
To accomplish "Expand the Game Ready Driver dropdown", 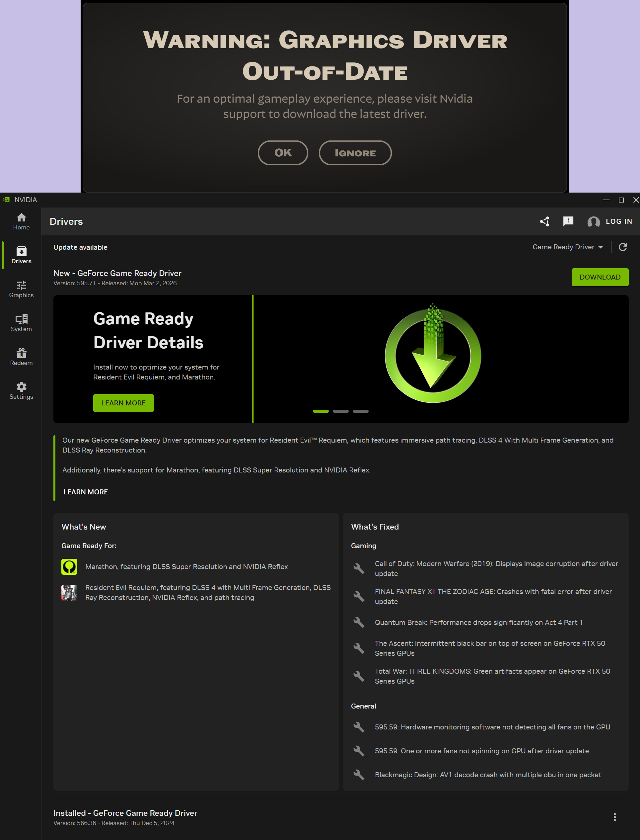I will coord(567,247).
